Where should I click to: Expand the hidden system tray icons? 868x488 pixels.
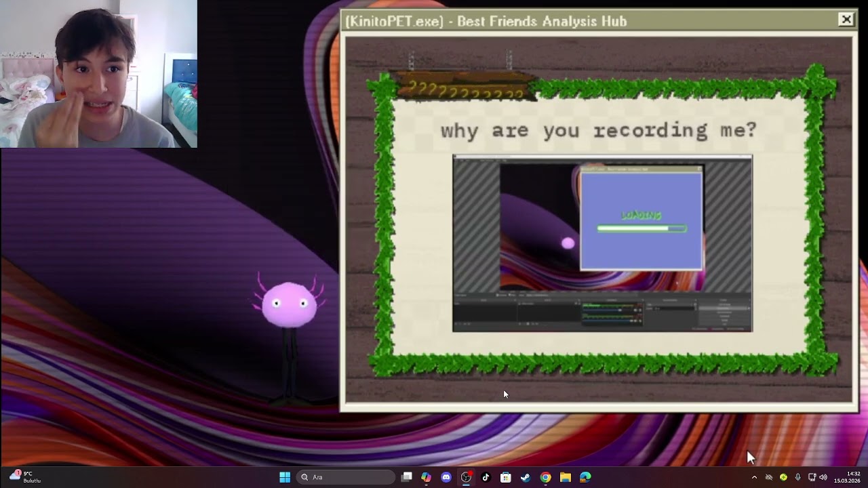[754, 477]
